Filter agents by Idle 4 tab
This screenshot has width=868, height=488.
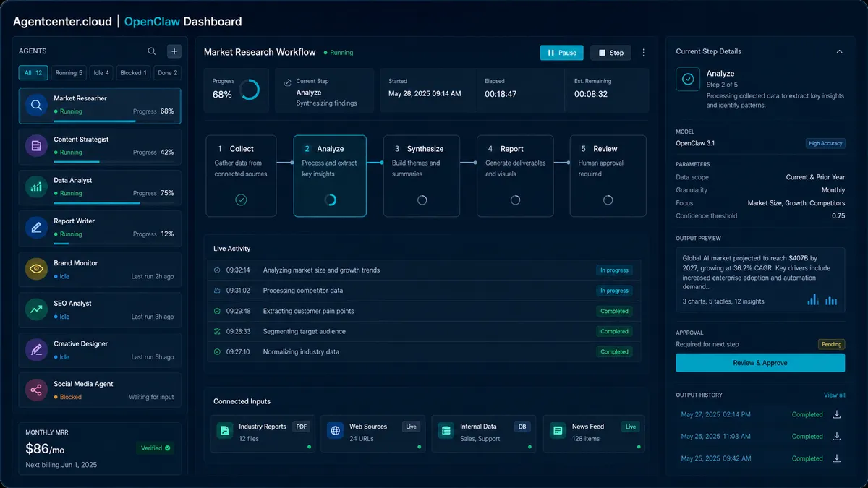(101, 72)
